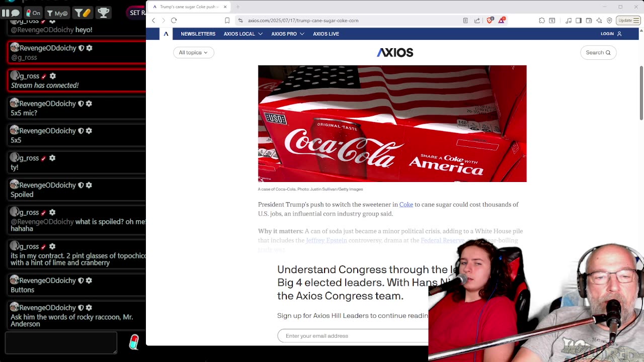
Task: Click the address bar URL
Action: click(x=303, y=21)
